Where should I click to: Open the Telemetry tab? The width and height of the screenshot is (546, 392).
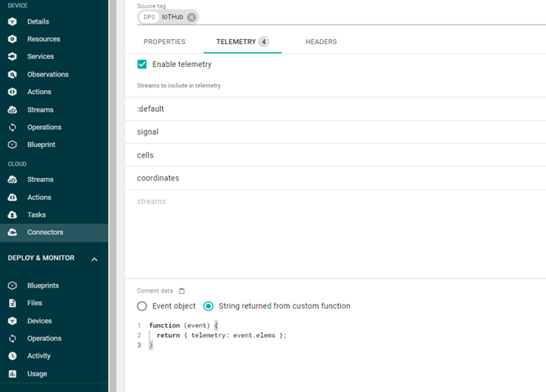click(243, 42)
